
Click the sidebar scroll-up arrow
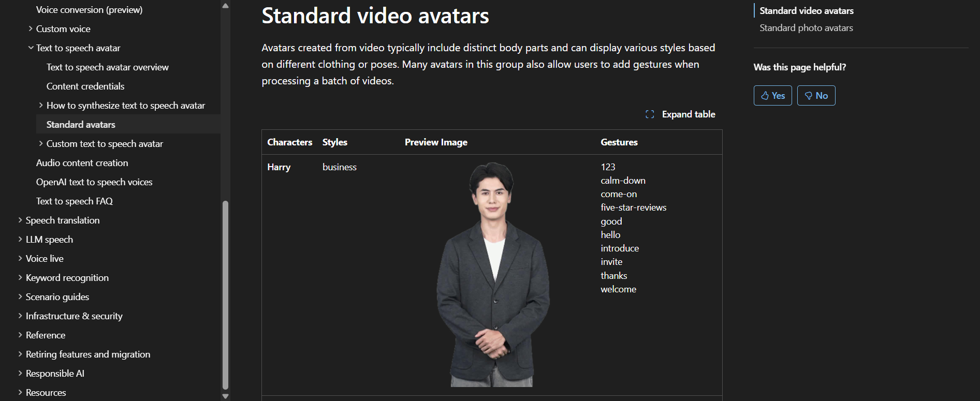tap(225, 6)
